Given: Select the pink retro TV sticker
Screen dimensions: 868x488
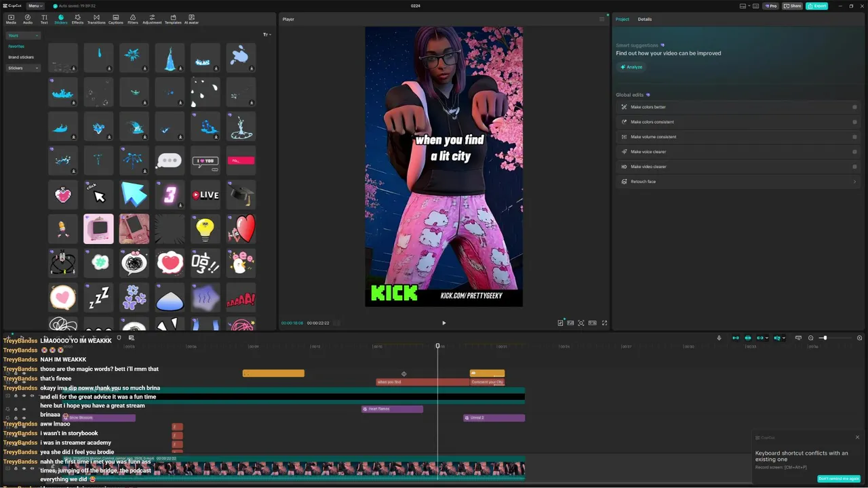Looking at the screenshot, I should point(99,229).
